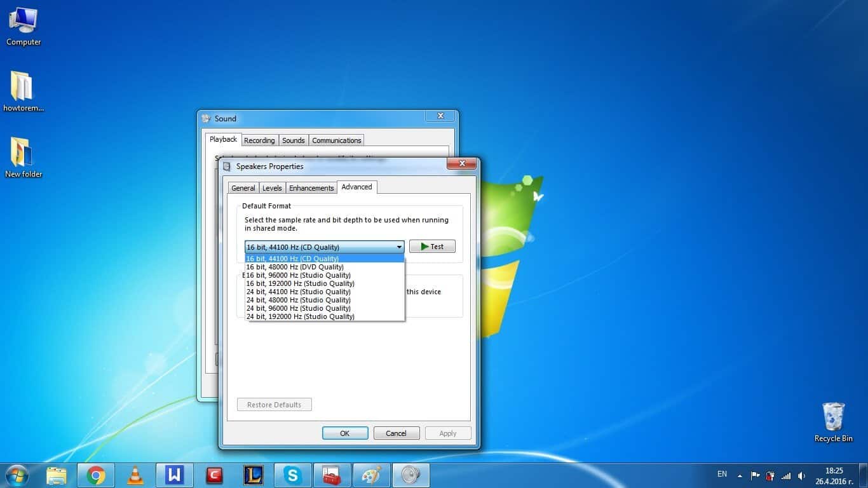Select the howtorem... folder on the desktop
This screenshot has height=488, width=868.
(x=24, y=91)
